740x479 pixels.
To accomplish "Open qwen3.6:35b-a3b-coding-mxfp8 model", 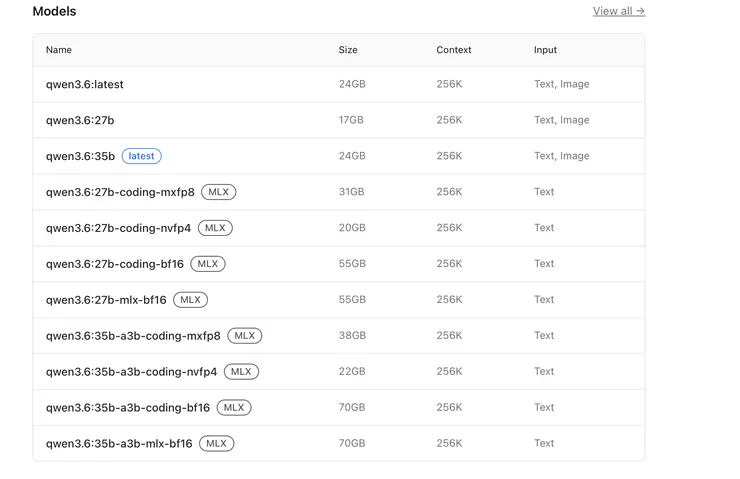I will [x=133, y=336].
